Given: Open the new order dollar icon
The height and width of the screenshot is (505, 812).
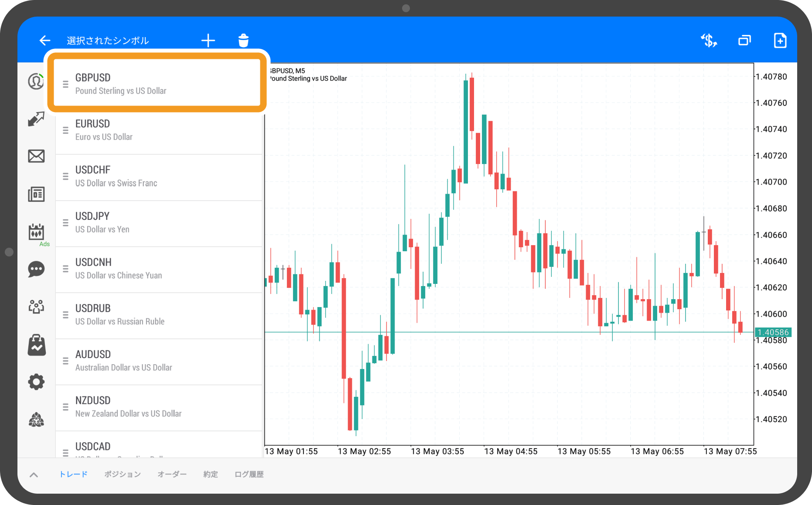Looking at the screenshot, I should [709, 41].
